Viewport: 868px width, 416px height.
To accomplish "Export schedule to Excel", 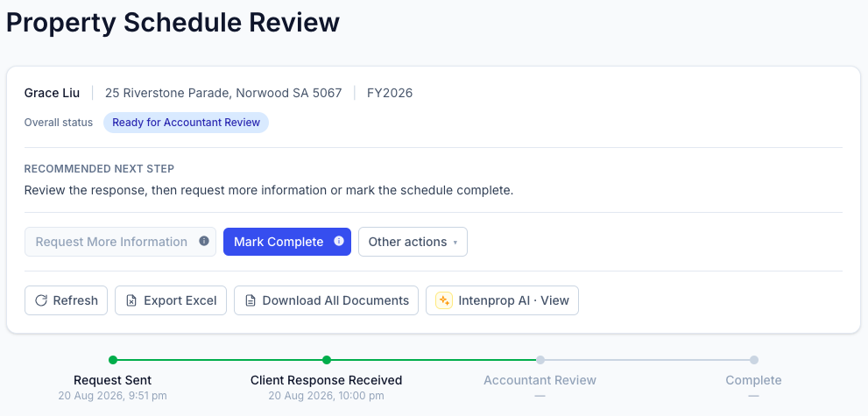I will [171, 300].
